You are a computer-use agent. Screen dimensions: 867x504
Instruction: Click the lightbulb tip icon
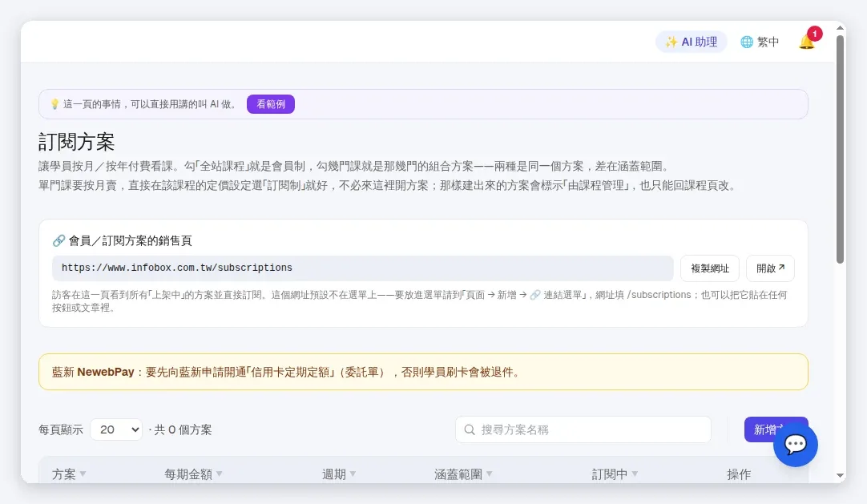point(54,104)
